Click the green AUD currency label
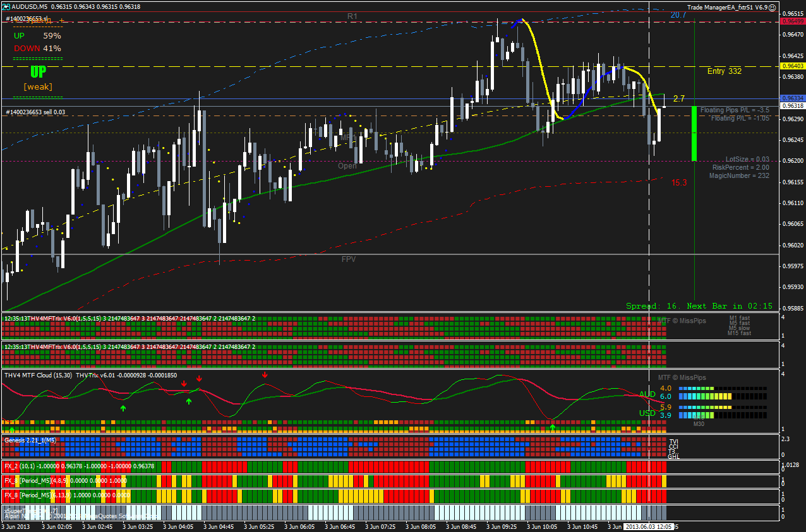Viewport: 806px width, 532px height. [647, 394]
